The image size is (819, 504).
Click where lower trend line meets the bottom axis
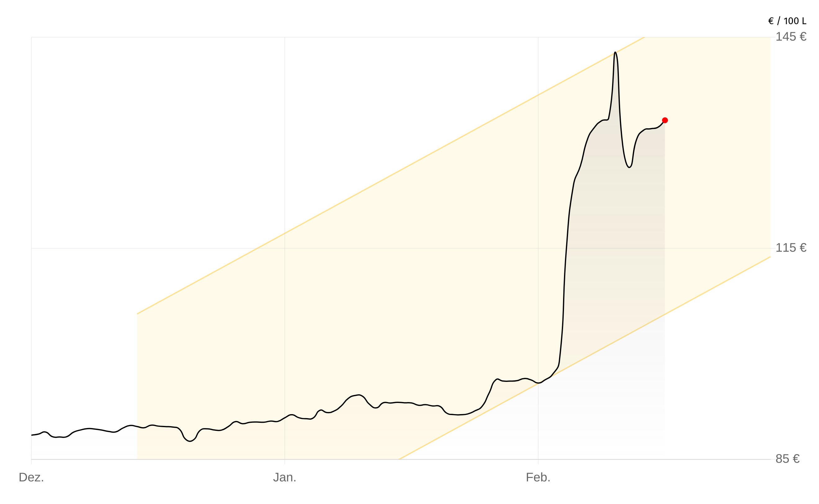[x=399, y=459]
